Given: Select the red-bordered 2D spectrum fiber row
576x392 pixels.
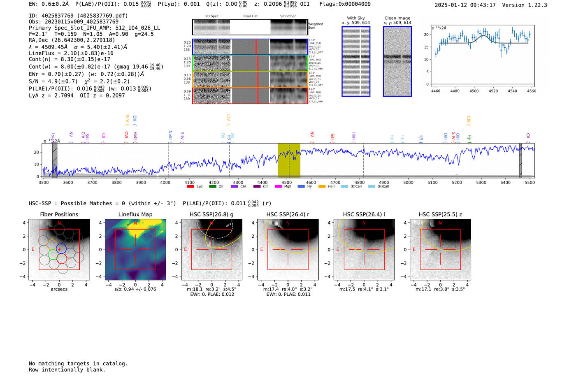Looking at the screenshot, I should pos(250,95).
